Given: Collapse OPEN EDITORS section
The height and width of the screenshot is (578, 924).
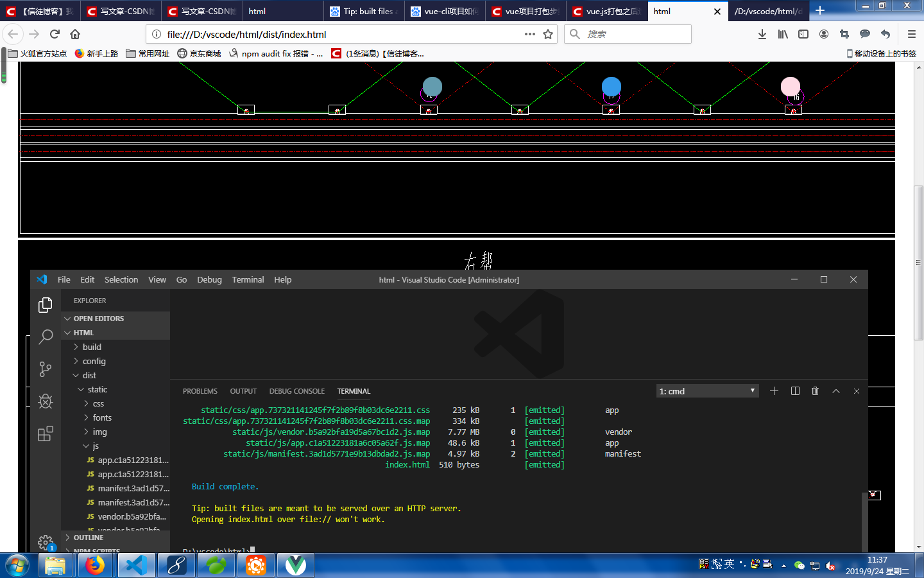Looking at the screenshot, I should click(x=116, y=319).
